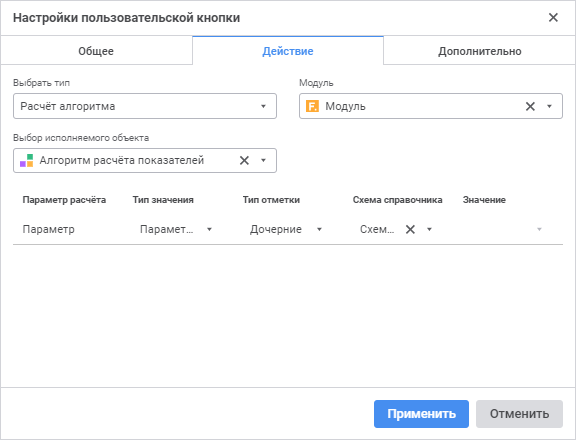Image resolution: width=576 pixels, height=440 pixels.
Task: Clear the Алгоритм расчёта показателей selection
Action: (x=244, y=161)
